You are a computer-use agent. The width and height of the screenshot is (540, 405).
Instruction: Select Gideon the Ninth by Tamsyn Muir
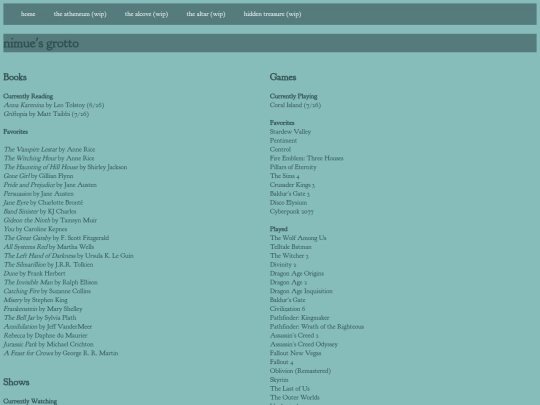[x=50, y=220]
